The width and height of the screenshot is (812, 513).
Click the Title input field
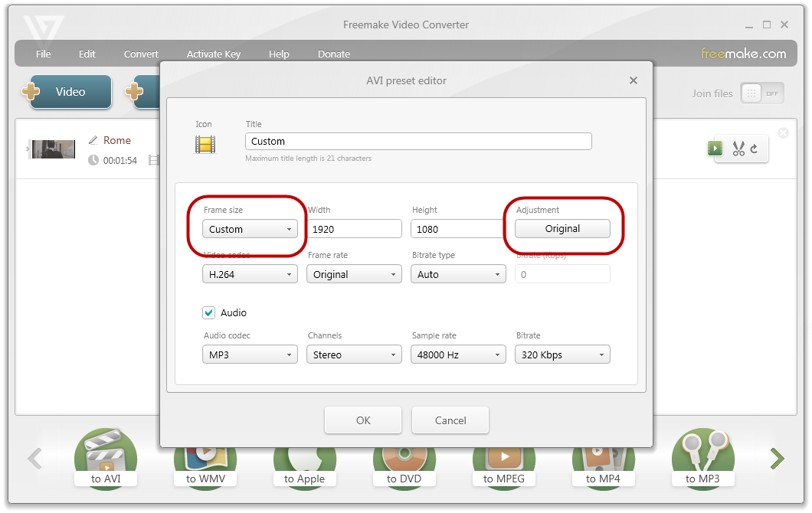tap(418, 142)
